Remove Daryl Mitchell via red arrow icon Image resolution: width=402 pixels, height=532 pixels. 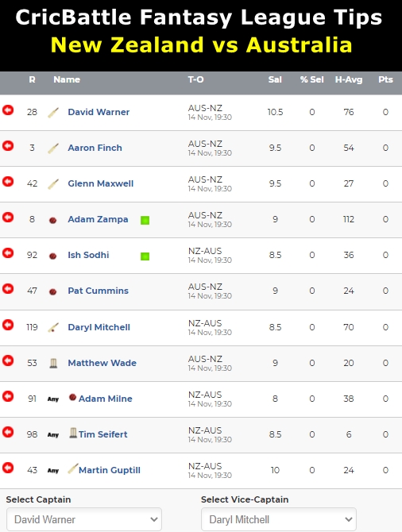(8, 325)
